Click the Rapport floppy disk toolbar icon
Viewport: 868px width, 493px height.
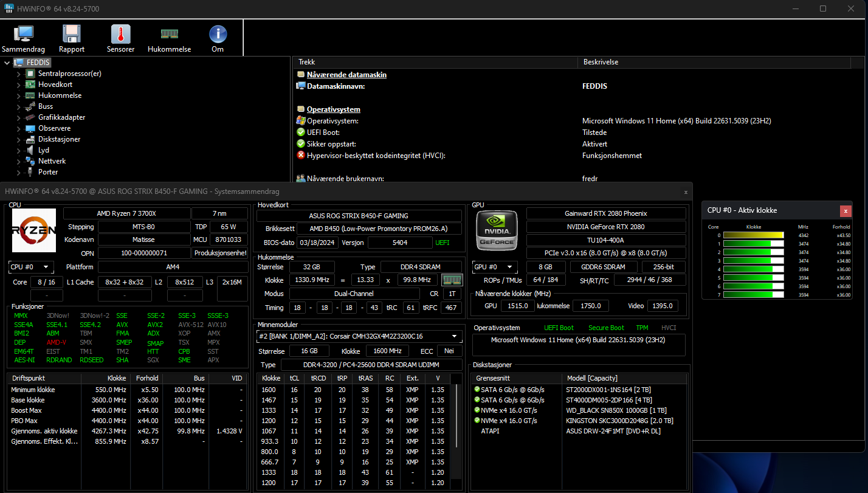point(72,33)
